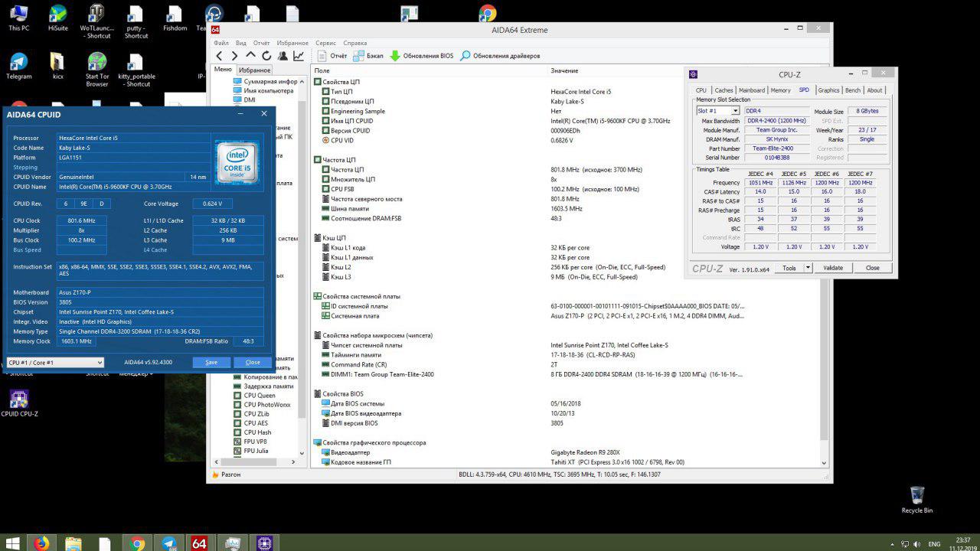Click Close in AIDA64 CPUID window
This screenshot has width=980, height=551.
253,363
